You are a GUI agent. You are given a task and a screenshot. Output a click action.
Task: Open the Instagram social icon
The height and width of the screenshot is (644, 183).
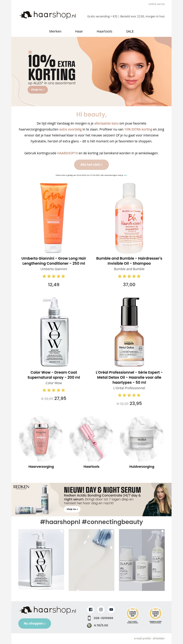(101, 609)
